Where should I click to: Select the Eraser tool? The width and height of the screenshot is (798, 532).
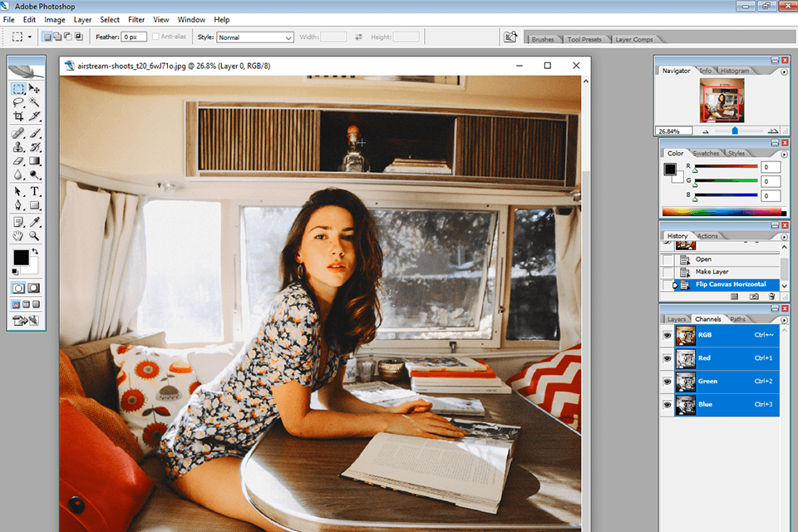pyautogui.click(x=18, y=161)
